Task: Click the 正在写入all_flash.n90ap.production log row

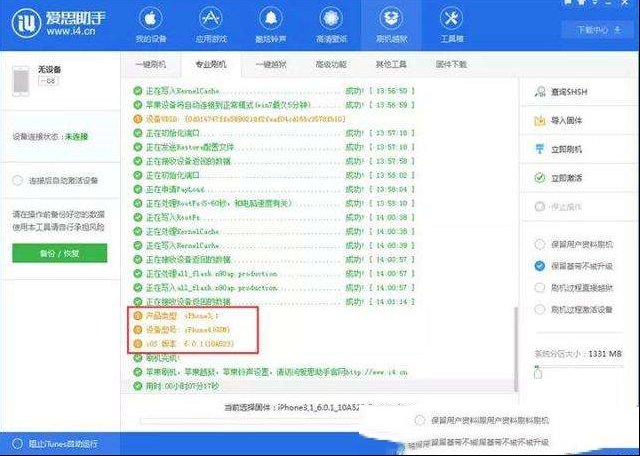Action: (x=274, y=288)
